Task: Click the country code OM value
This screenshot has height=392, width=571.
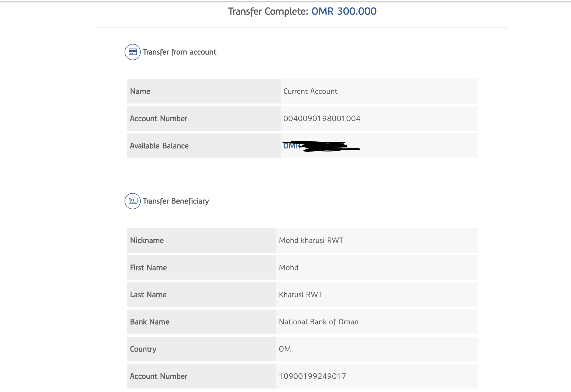Action: coord(285,349)
